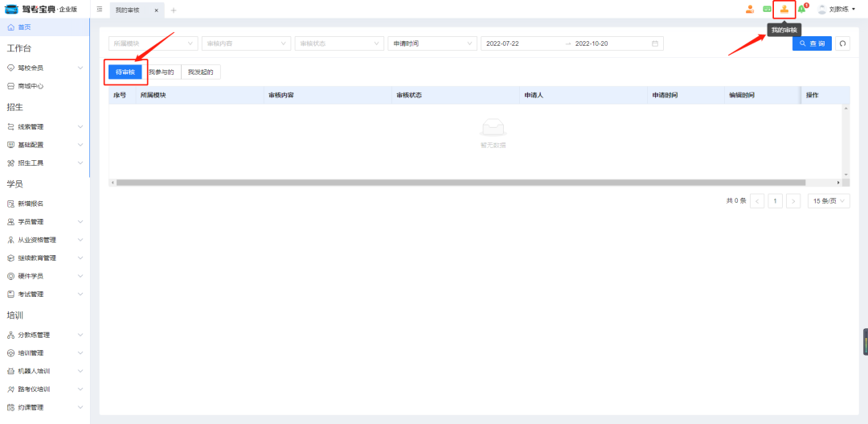The width and height of the screenshot is (868, 424).
Task: Click the sidebar collapse icon
Action: 100,10
